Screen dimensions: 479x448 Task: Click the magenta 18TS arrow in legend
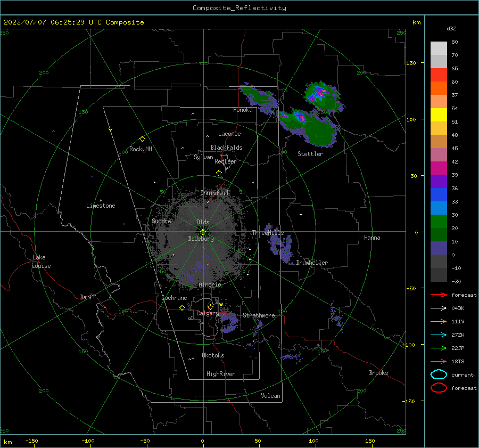pyautogui.click(x=439, y=362)
